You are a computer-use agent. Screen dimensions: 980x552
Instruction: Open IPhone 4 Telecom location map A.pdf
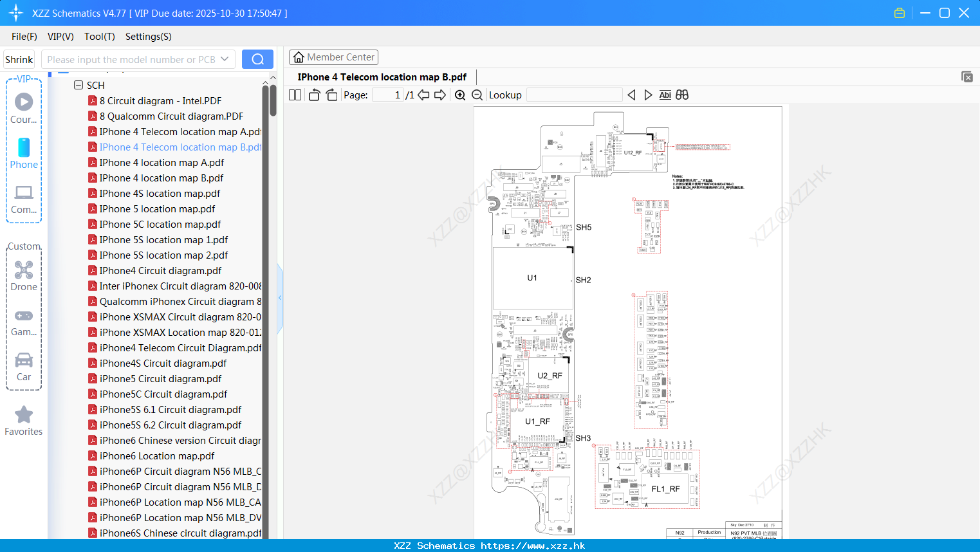(175, 132)
